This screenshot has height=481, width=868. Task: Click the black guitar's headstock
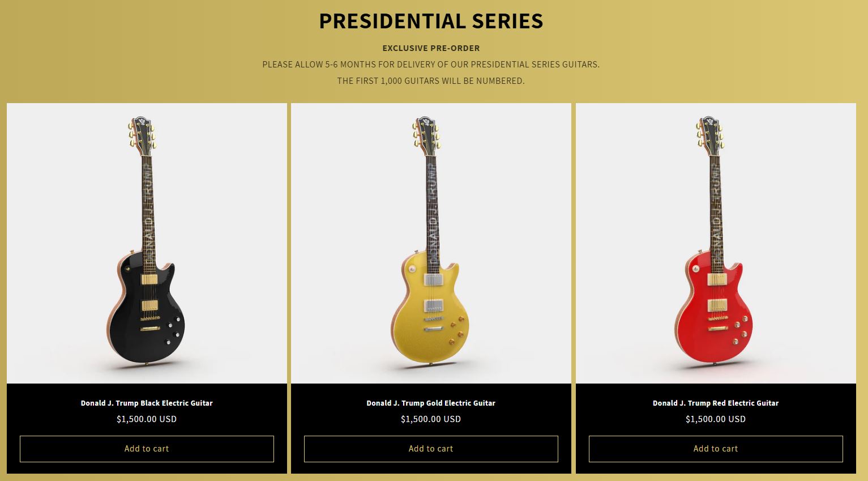pyautogui.click(x=142, y=132)
